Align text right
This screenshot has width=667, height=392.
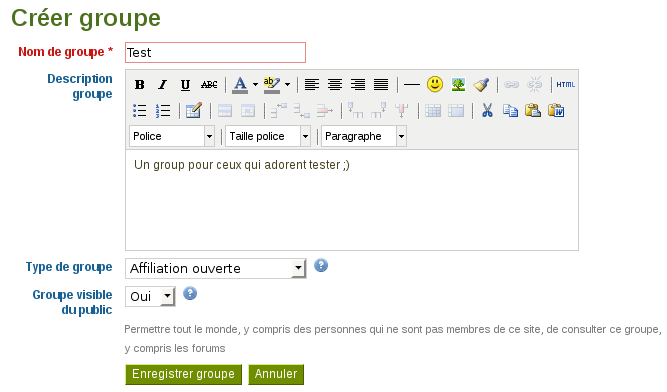(358, 85)
